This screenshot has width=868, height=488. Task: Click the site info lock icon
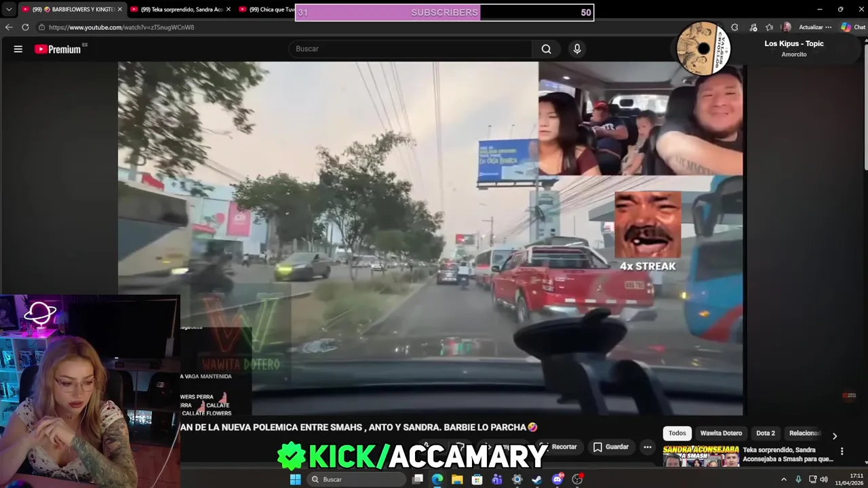(41, 27)
